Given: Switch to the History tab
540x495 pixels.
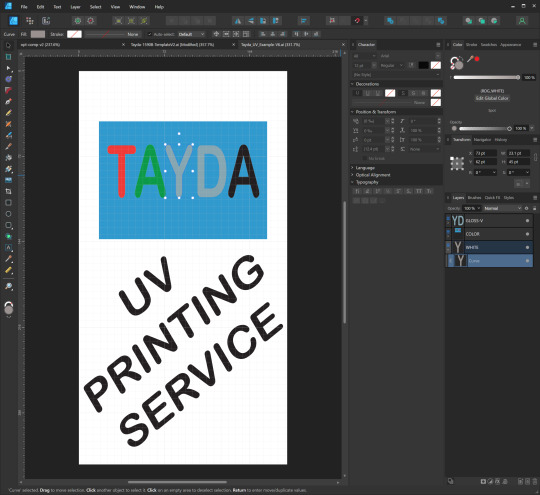Looking at the screenshot, I should click(501, 140).
